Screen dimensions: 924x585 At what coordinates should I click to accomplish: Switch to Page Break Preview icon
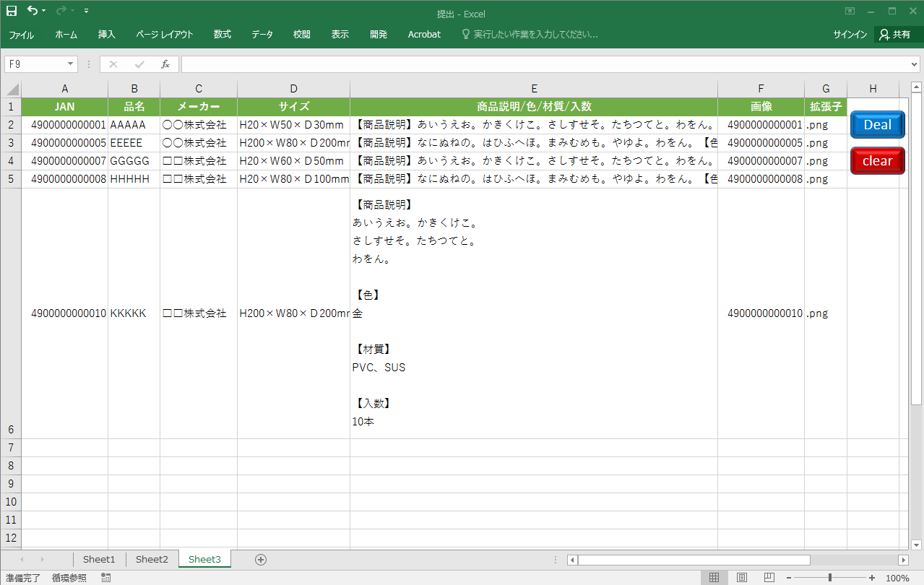click(x=769, y=577)
